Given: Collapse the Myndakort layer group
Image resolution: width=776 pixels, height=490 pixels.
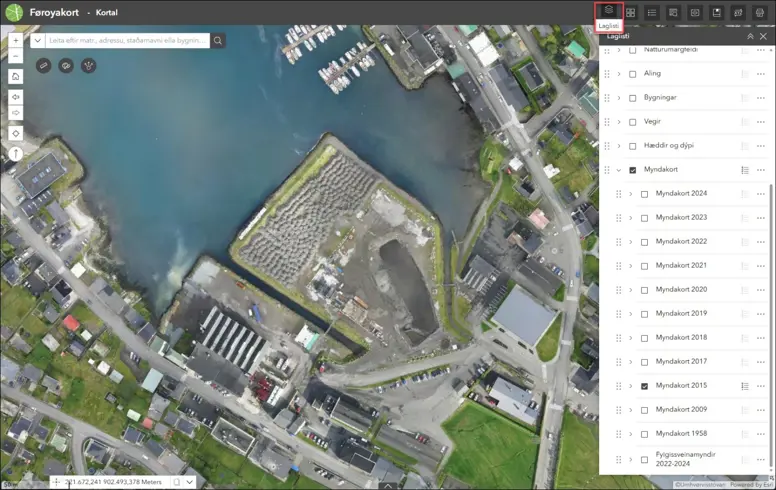Looking at the screenshot, I should point(619,170).
